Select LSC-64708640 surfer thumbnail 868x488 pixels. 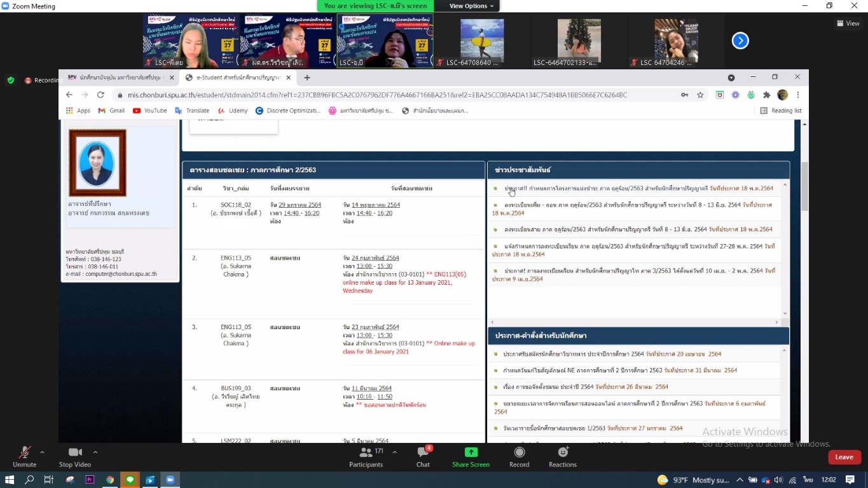[x=482, y=41]
